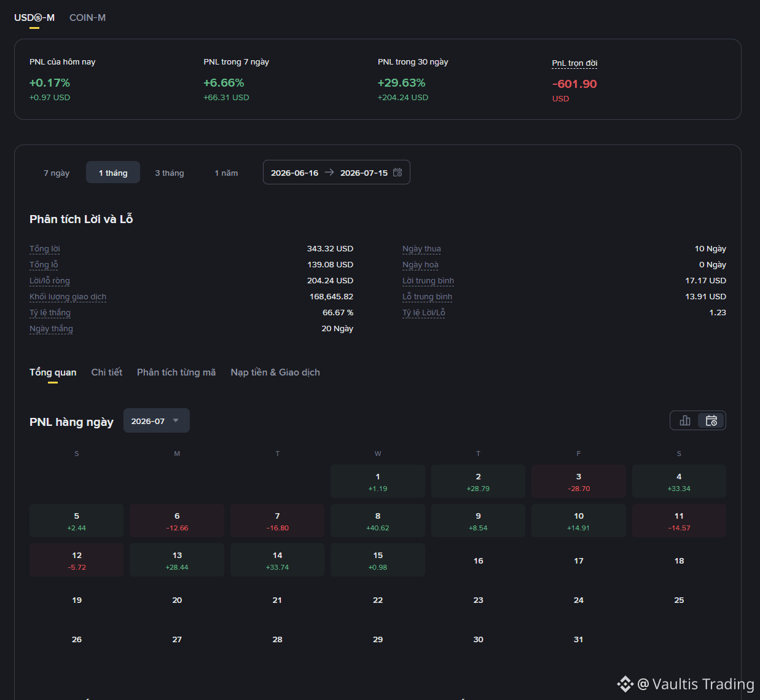Click the Tỷ lệ thắng label
Viewport: 760px width, 700px height.
tap(50, 313)
